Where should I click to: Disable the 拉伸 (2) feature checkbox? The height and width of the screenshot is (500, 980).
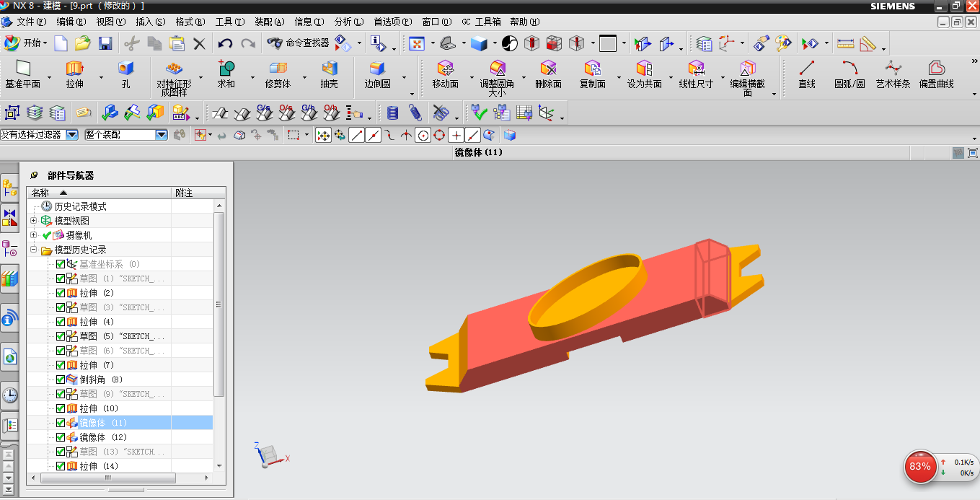click(61, 292)
